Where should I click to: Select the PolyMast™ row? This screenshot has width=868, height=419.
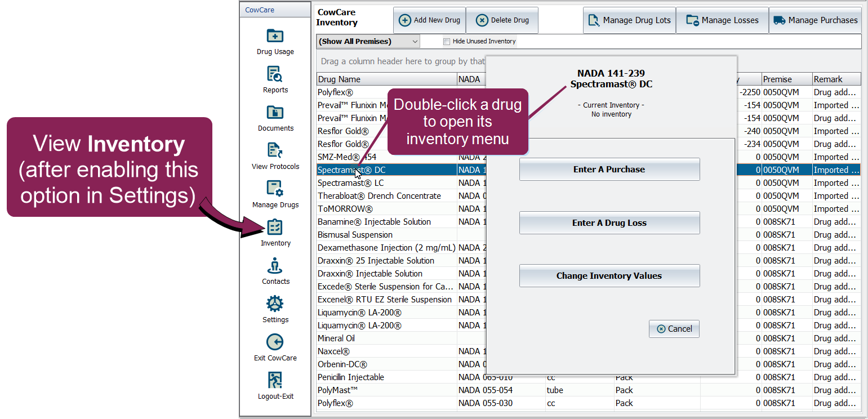click(x=589, y=390)
